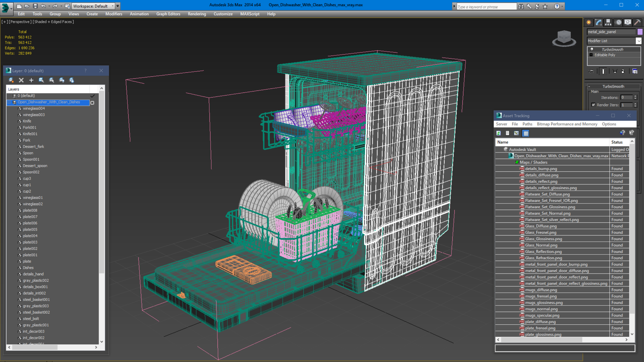Click Configure Modifier Sets icon
The image size is (644, 362).
point(635,72)
